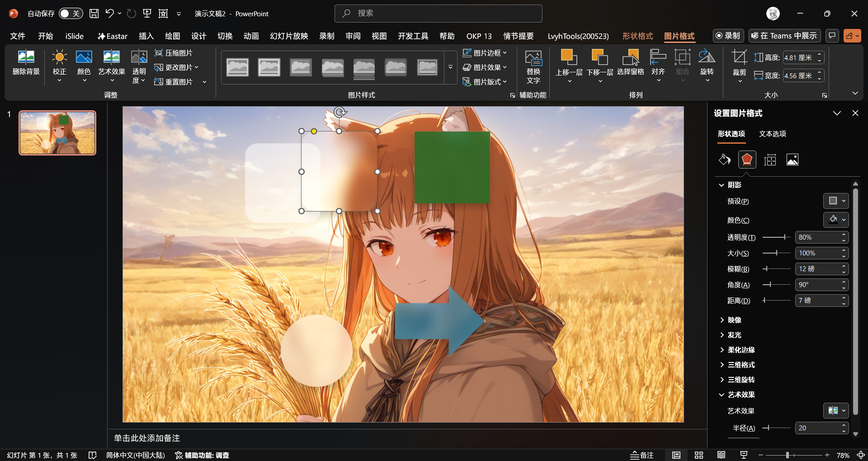Click the Bring Forward (上移一层) icon

click(568, 58)
